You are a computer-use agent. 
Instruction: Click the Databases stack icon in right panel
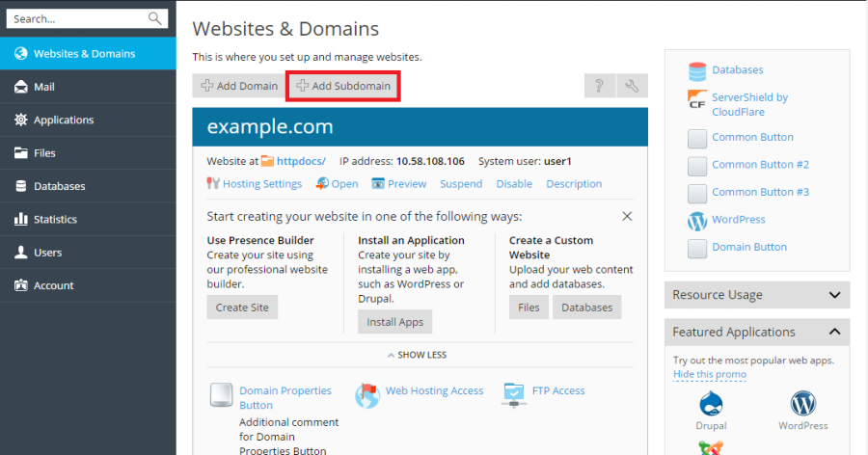pos(697,70)
